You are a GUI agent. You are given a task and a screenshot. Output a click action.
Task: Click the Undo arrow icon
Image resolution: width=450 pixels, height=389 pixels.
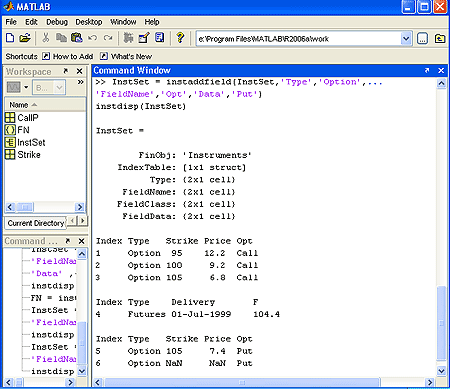(92, 38)
